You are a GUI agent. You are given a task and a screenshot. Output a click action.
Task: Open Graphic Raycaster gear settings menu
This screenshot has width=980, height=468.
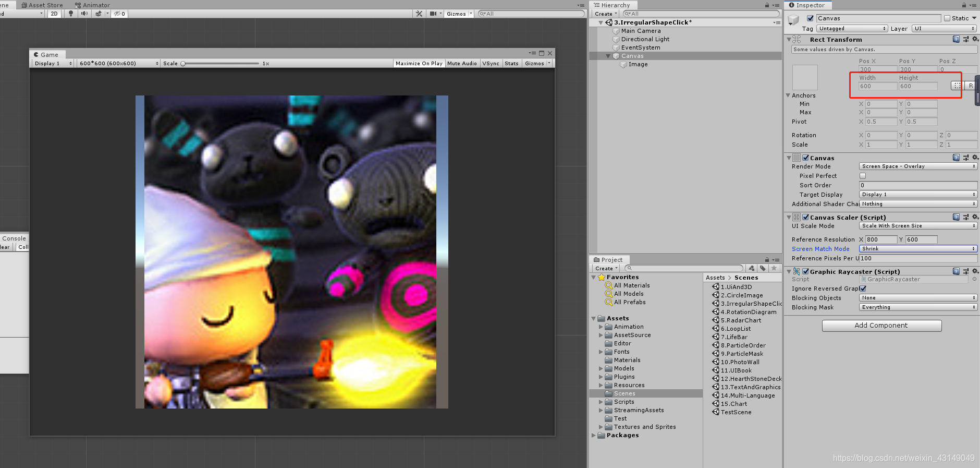click(x=975, y=271)
